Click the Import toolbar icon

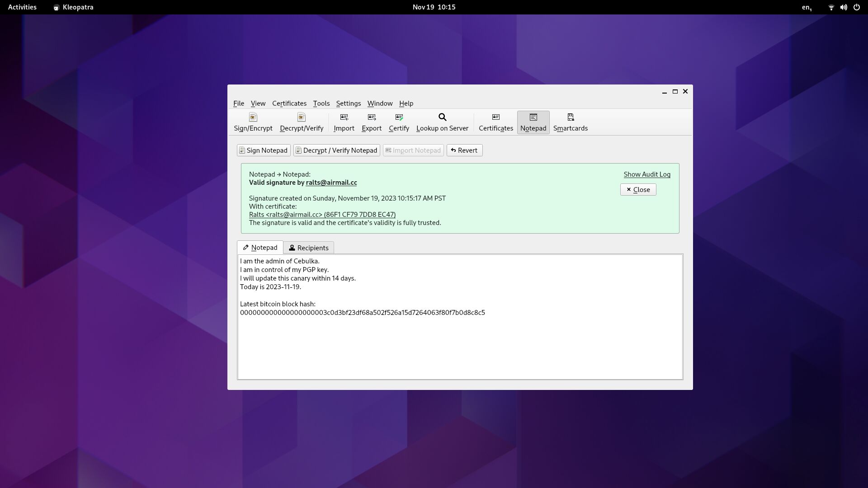[344, 122]
